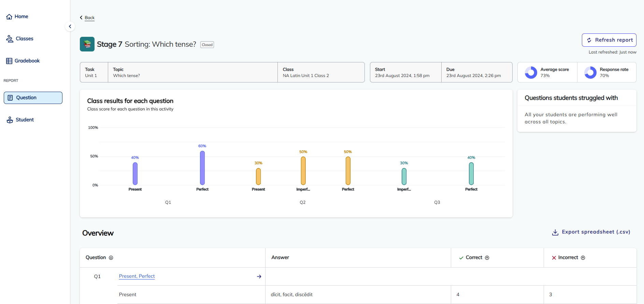Export spreadsheet as CSV
The image size is (644, 304).
(x=591, y=232)
